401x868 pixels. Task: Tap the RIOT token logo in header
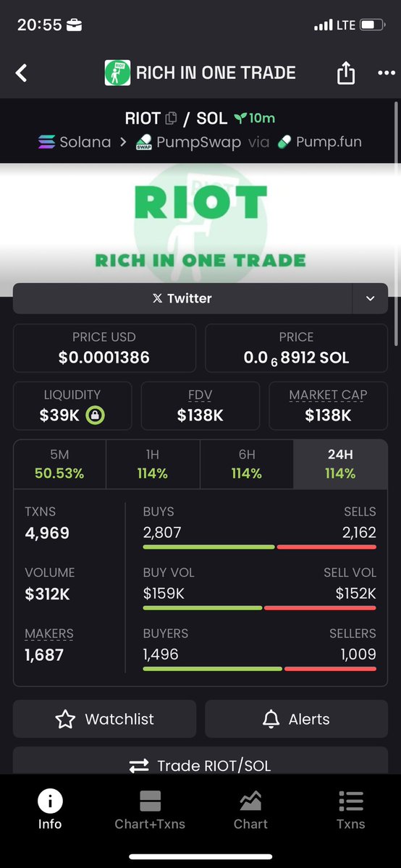117,73
